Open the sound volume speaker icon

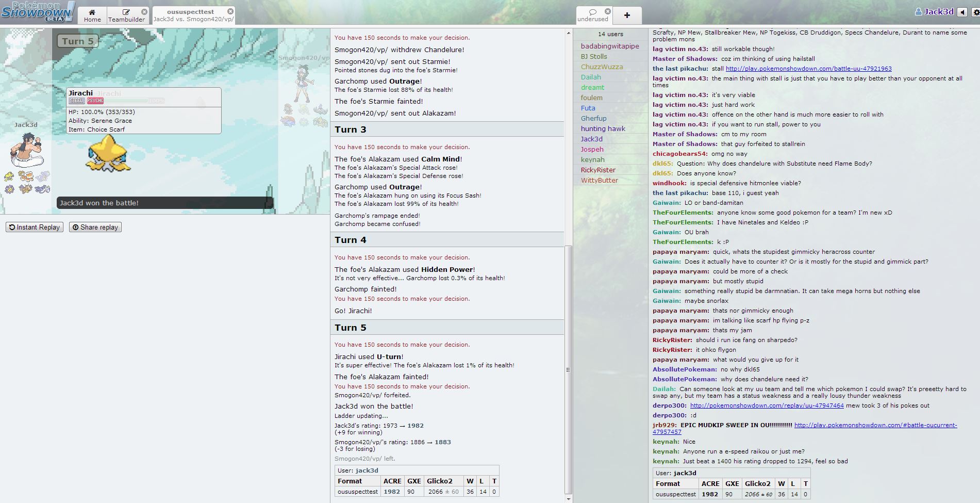point(962,12)
